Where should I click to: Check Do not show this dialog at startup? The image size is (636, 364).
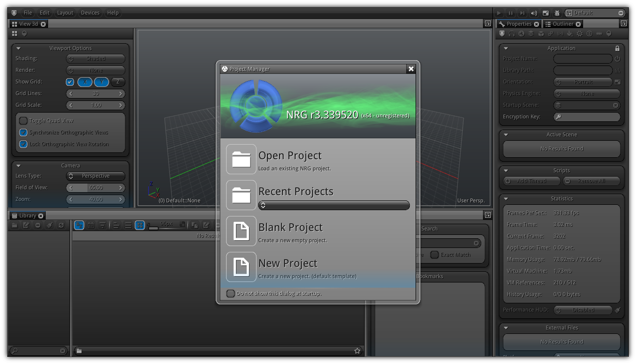coord(231,293)
